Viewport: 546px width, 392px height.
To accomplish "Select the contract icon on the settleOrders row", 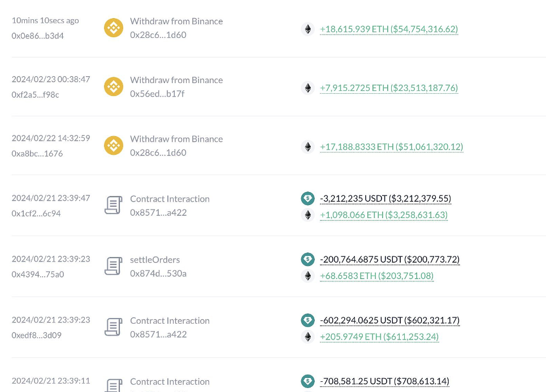I will pos(113,266).
